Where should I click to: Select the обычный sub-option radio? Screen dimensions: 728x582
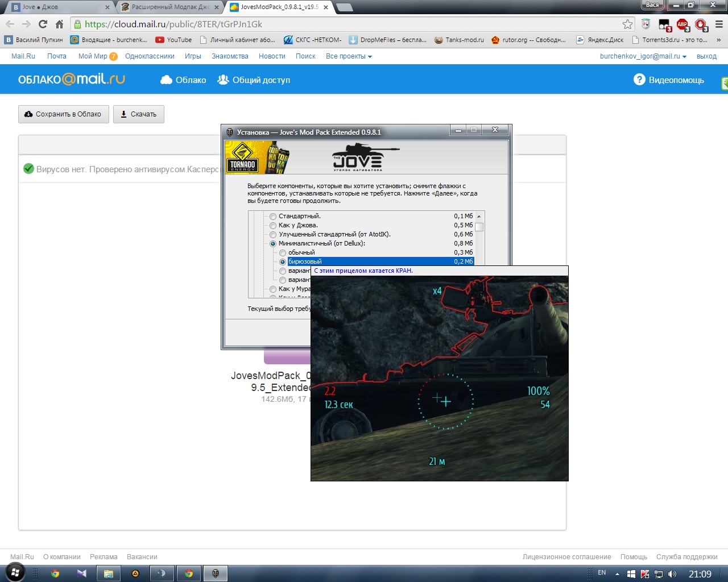click(x=283, y=252)
